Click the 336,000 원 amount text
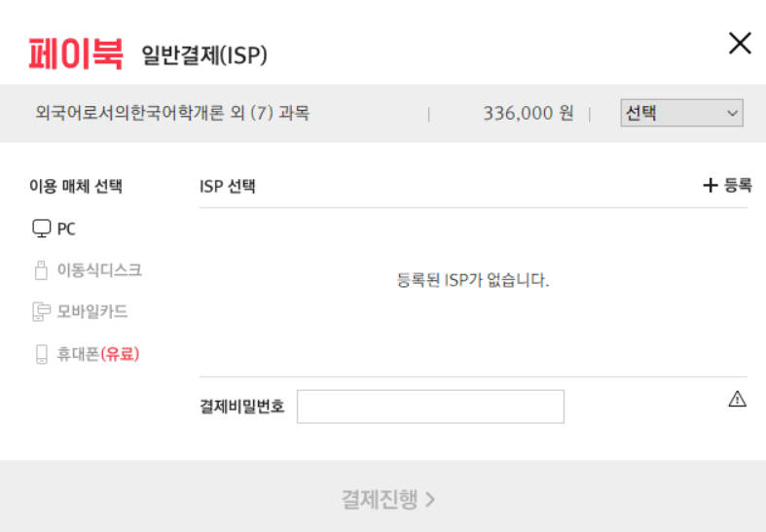Viewport: 766px width, 532px height. click(x=529, y=113)
